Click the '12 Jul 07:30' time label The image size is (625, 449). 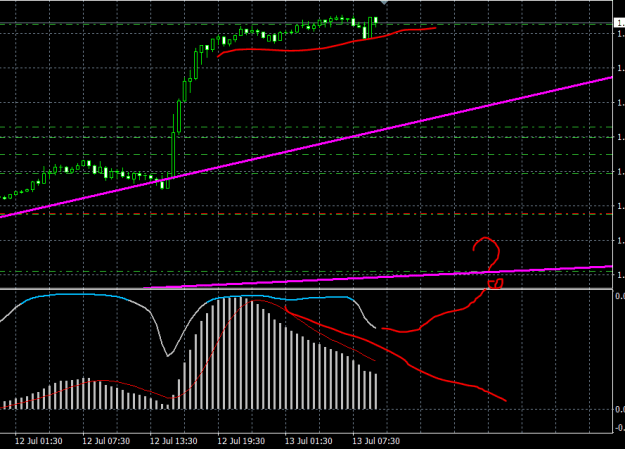(106, 441)
